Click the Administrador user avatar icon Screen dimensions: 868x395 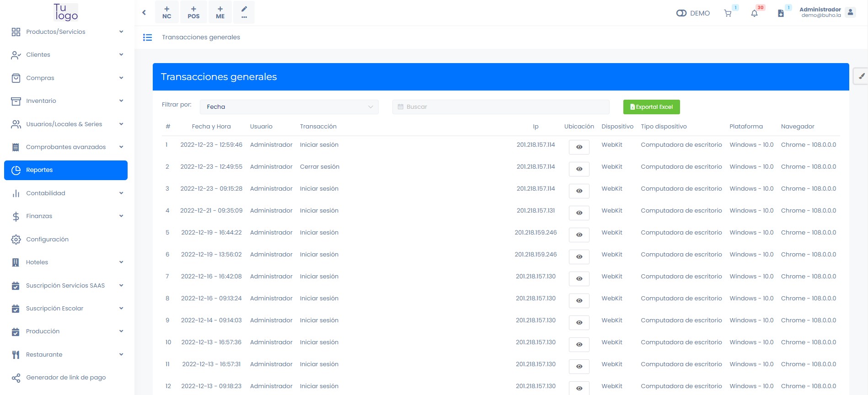850,12
